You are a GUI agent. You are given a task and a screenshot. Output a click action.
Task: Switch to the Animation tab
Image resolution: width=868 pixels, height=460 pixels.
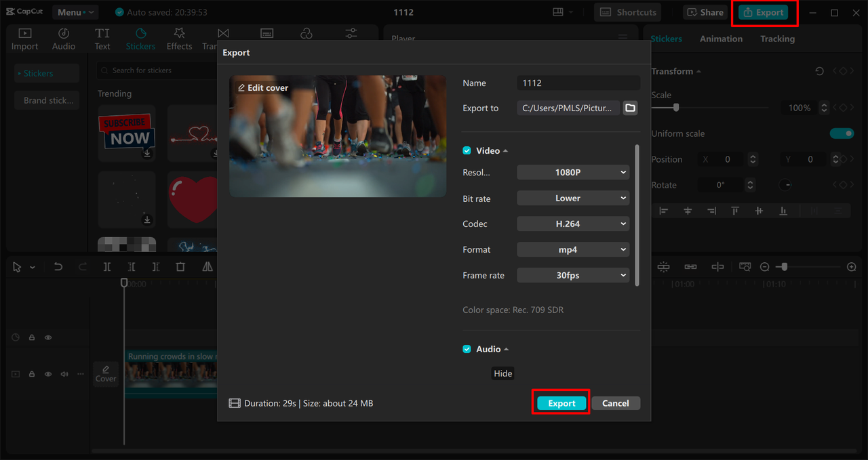click(x=721, y=39)
